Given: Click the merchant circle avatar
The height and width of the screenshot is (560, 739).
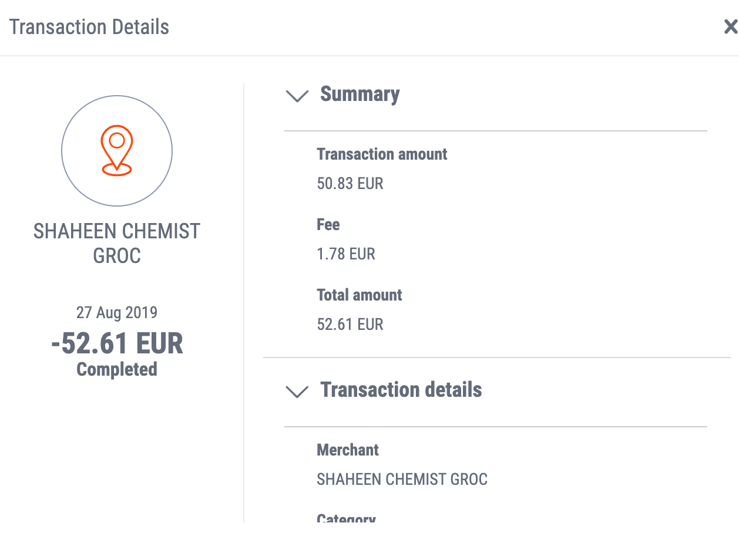Looking at the screenshot, I should (117, 151).
